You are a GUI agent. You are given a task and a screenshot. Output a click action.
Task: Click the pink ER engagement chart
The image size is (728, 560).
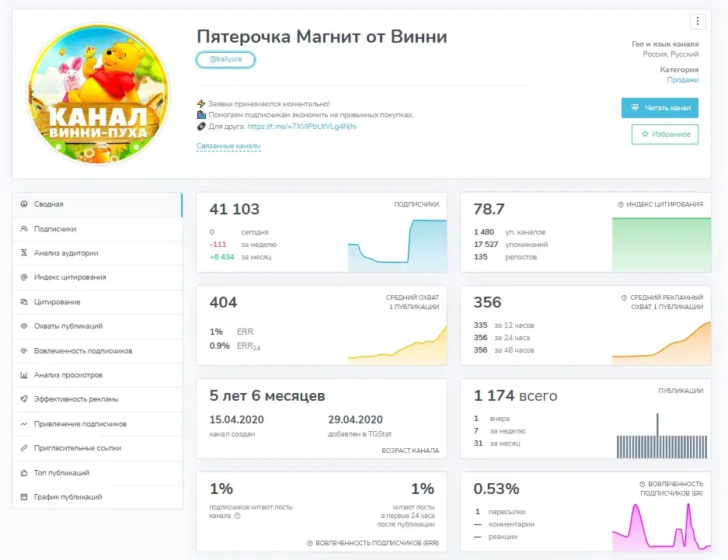pos(661,527)
